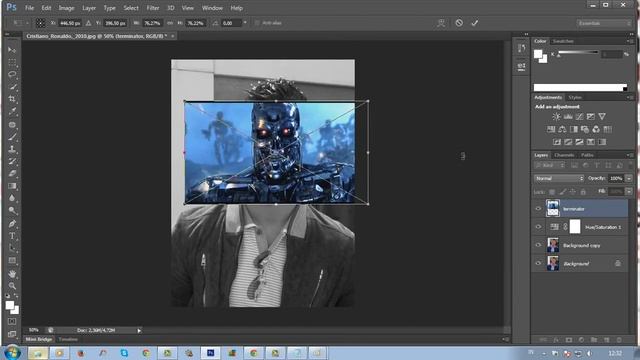Select the Clone Stamp tool

[x=12, y=149]
